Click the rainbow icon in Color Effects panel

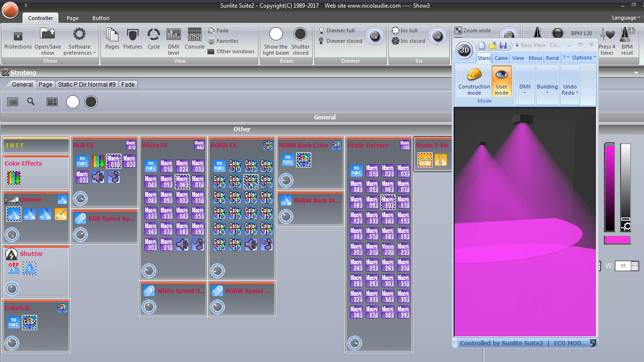pyautogui.click(x=13, y=178)
